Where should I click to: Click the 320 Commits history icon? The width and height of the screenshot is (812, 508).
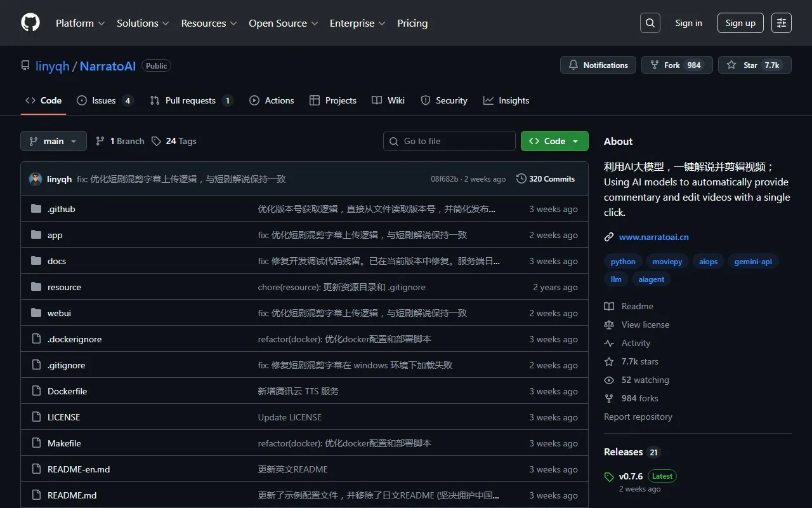click(x=521, y=179)
